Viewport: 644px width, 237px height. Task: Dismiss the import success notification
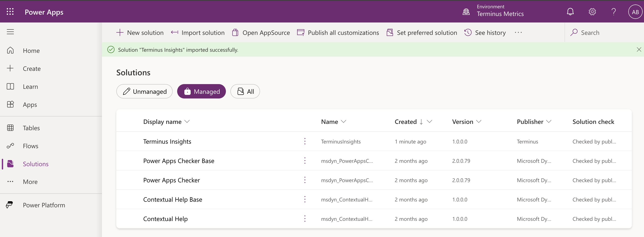639,49
